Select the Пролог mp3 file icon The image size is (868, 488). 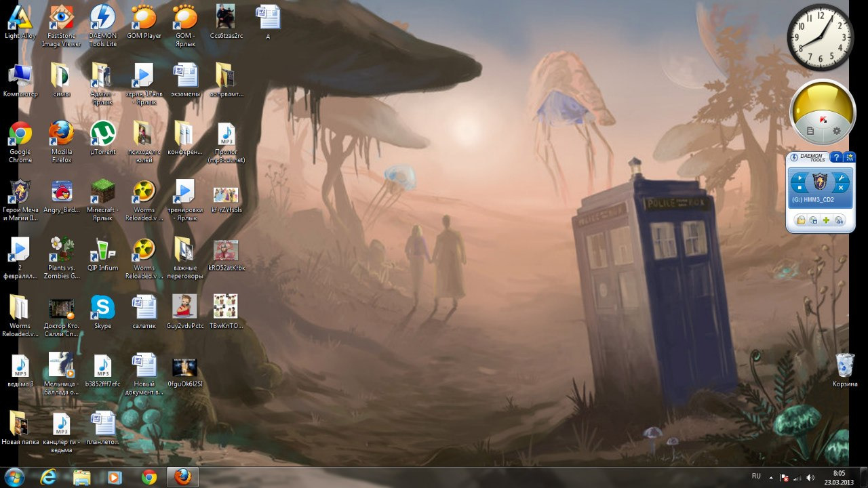tap(226, 142)
